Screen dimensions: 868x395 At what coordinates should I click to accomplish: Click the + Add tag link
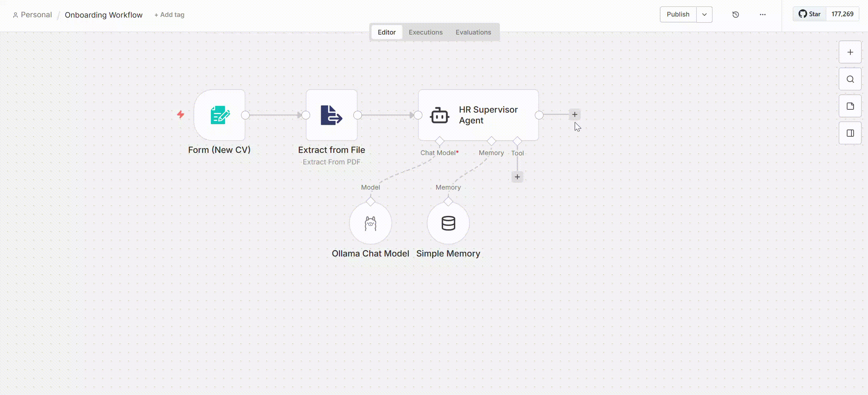tap(169, 15)
